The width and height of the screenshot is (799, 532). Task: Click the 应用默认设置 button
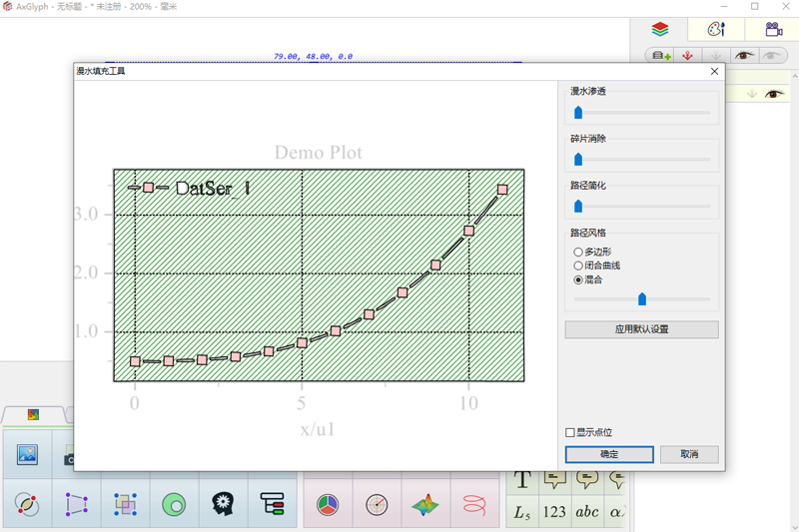click(x=641, y=329)
